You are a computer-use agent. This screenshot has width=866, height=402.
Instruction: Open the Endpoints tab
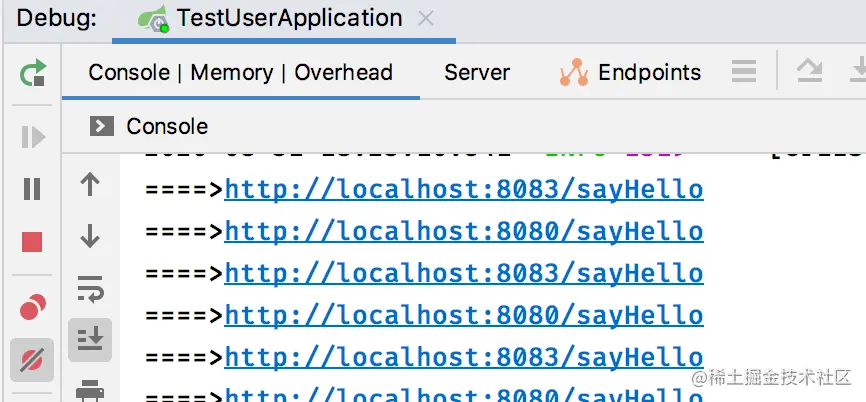[x=630, y=72]
